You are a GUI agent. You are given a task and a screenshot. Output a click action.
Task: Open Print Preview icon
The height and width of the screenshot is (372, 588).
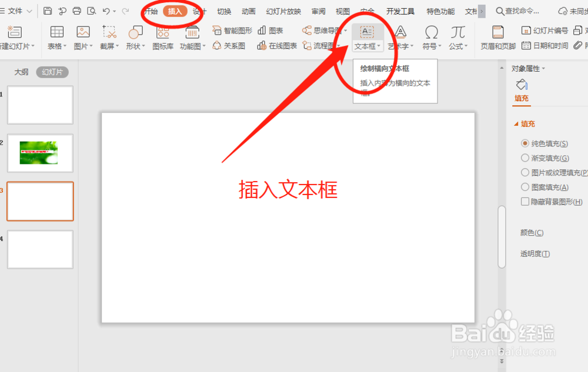click(92, 11)
